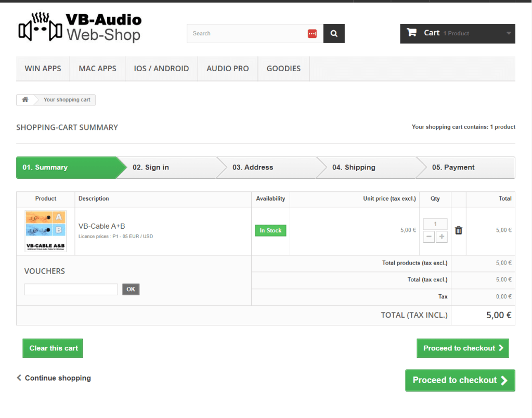Screen dimensions: 532x418
Task: Open the GOODIES menu
Action: coord(283,69)
